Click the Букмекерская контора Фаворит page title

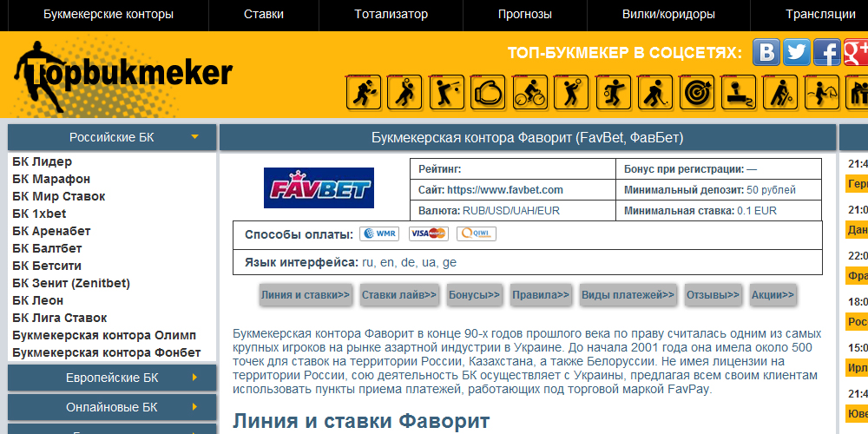tap(528, 138)
